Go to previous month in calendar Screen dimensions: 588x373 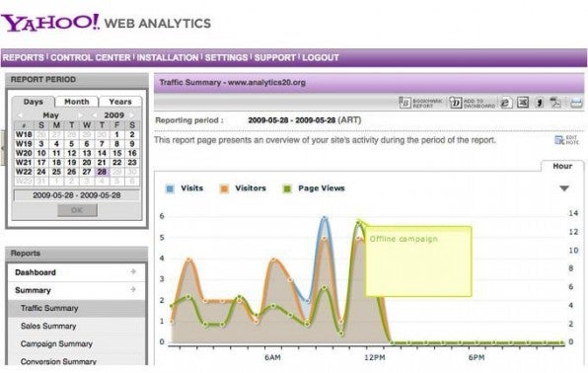[20, 115]
